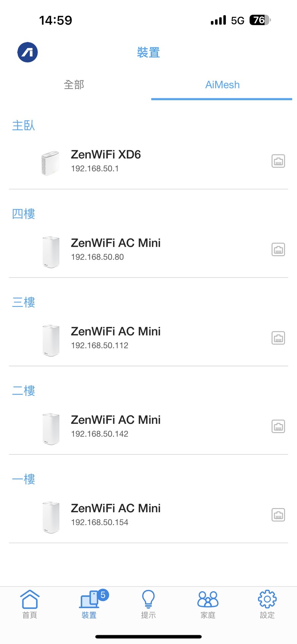Tap the 主臥 location label
297x644 pixels.
[24, 125]
